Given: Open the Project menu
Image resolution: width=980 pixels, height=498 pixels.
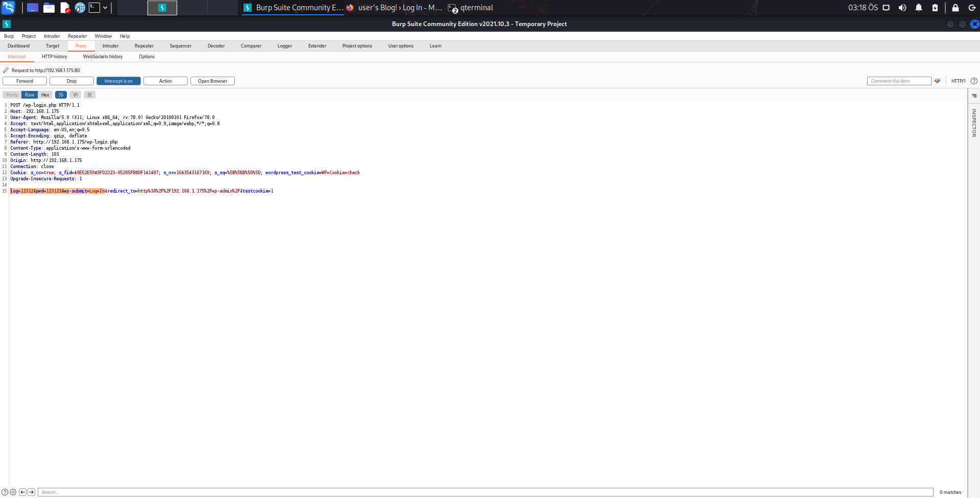Looking at the screenshot, I should tap(29, 36).
